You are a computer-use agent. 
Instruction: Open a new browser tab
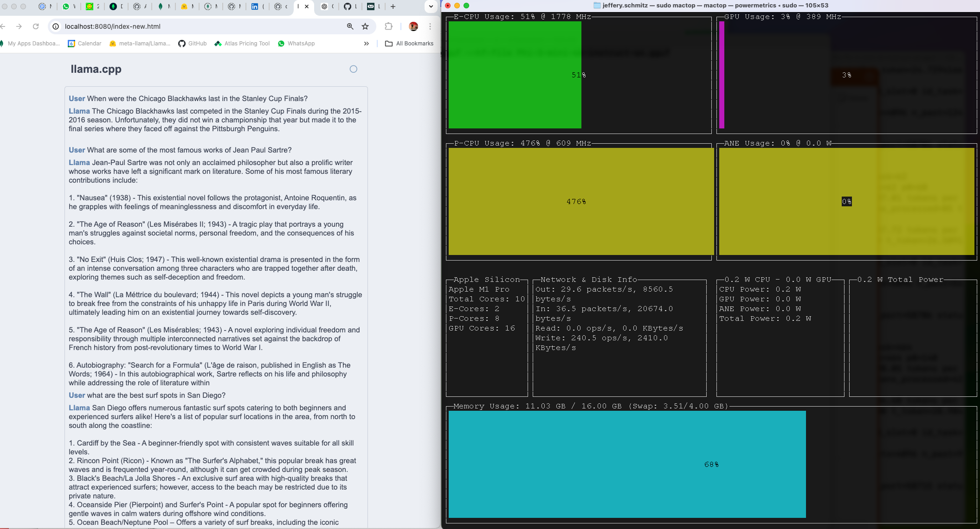(393, 6)
